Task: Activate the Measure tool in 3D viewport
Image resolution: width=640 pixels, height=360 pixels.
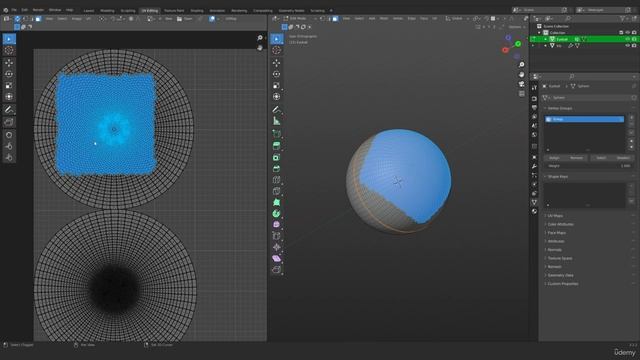Action: 277,121
